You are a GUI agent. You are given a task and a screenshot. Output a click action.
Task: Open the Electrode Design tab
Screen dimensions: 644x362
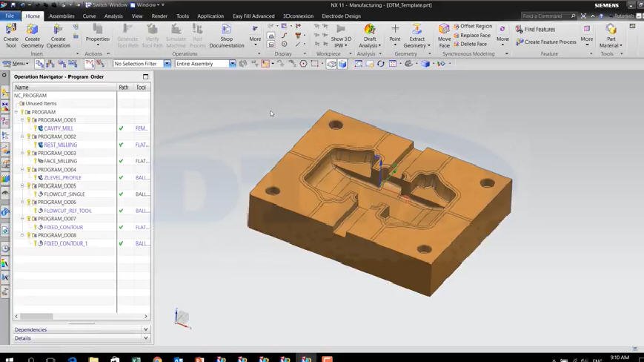pyautogui.click(x=342, y=16)
